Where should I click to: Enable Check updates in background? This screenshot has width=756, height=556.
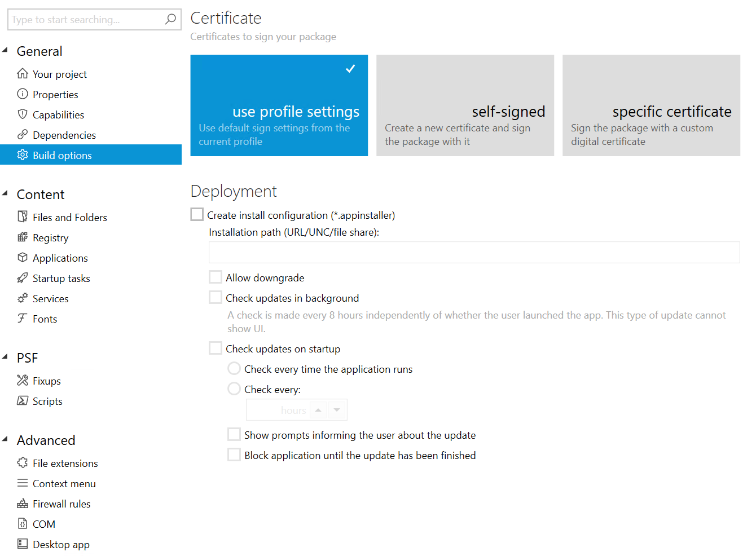pos(215,297)
